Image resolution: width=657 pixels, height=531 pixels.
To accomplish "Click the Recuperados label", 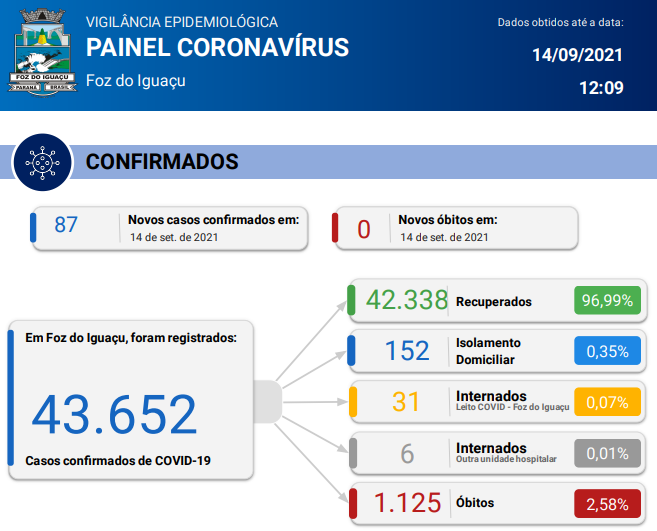I will click(x=494, y=302).
